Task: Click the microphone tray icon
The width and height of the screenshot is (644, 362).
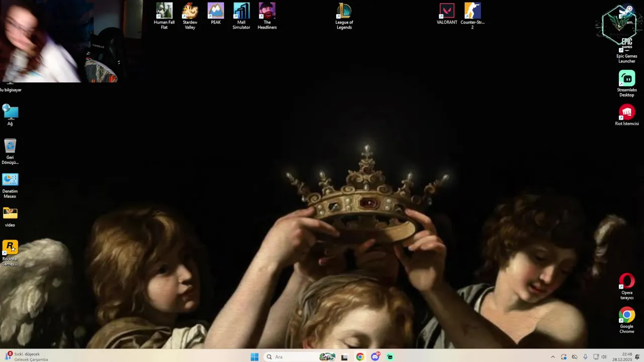Action: click(x=585, y=357)
